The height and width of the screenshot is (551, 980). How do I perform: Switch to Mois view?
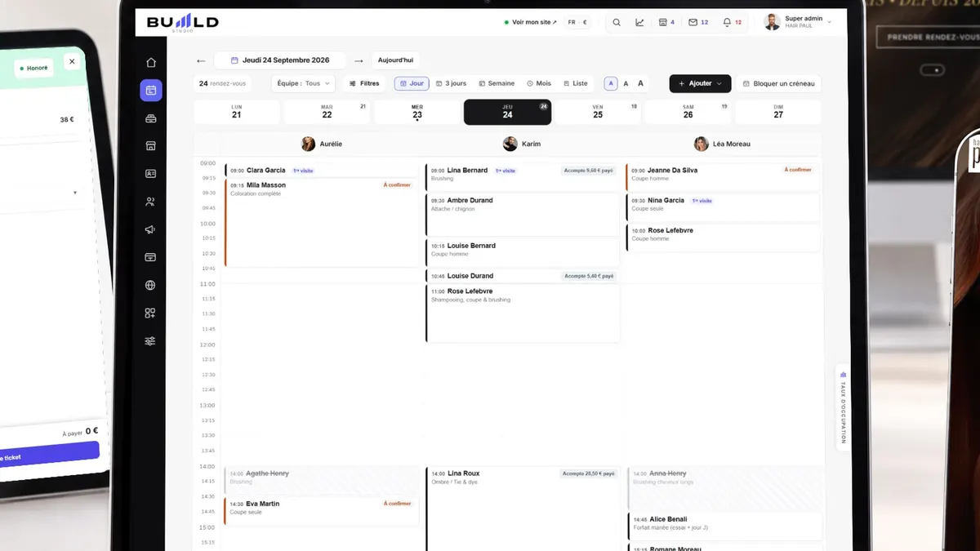point(539,83)
